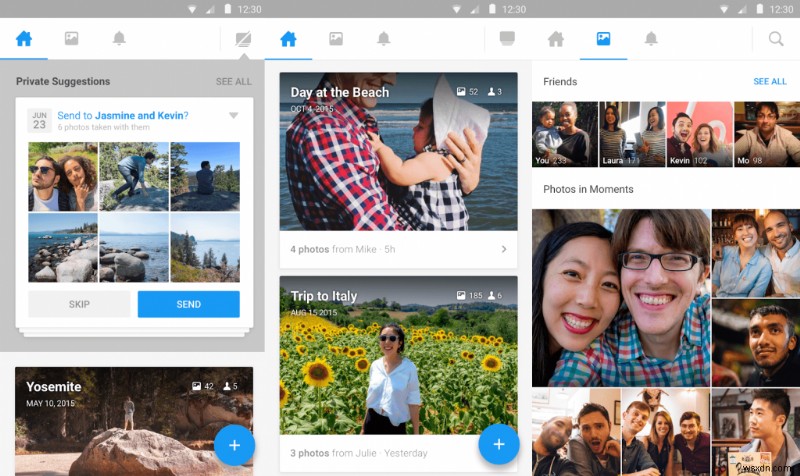
Task: Open the selfie photo of the couple with sunglasses
Action: 63,177
